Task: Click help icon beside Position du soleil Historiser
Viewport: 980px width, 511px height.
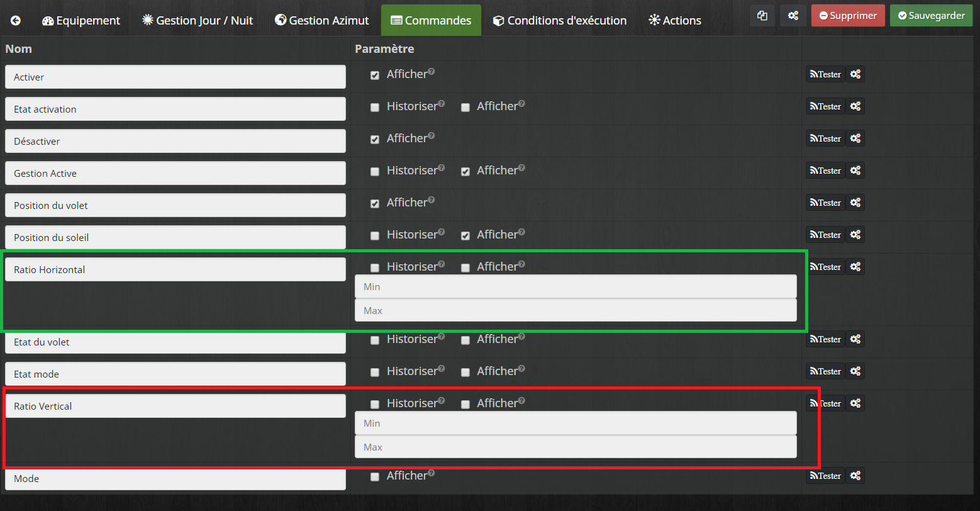Action: pyautogui.click(x=442, y=232)
